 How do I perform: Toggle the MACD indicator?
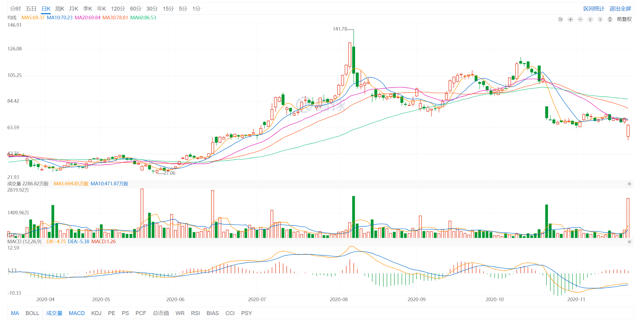tap(77, 313)
